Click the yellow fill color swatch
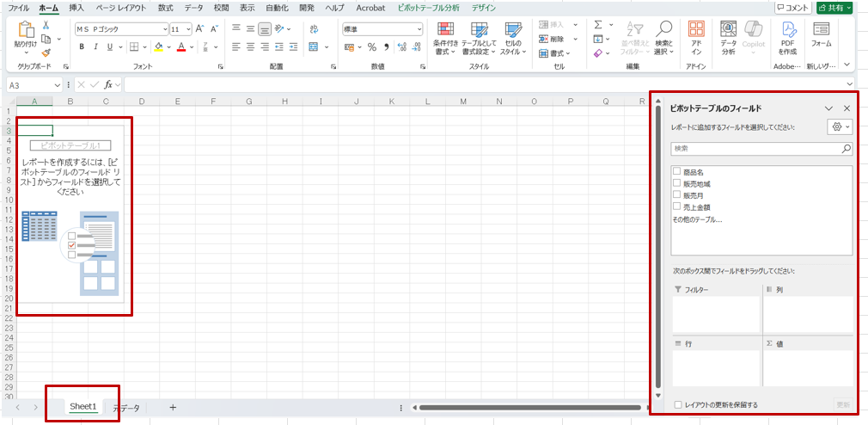Image resolution: width=868 pixels, height=425 pixels. [158, 46]
